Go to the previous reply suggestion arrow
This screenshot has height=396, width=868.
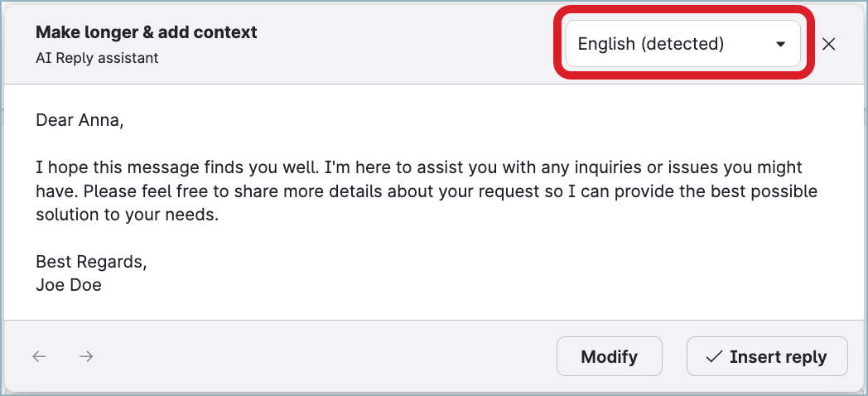[39, 357]
